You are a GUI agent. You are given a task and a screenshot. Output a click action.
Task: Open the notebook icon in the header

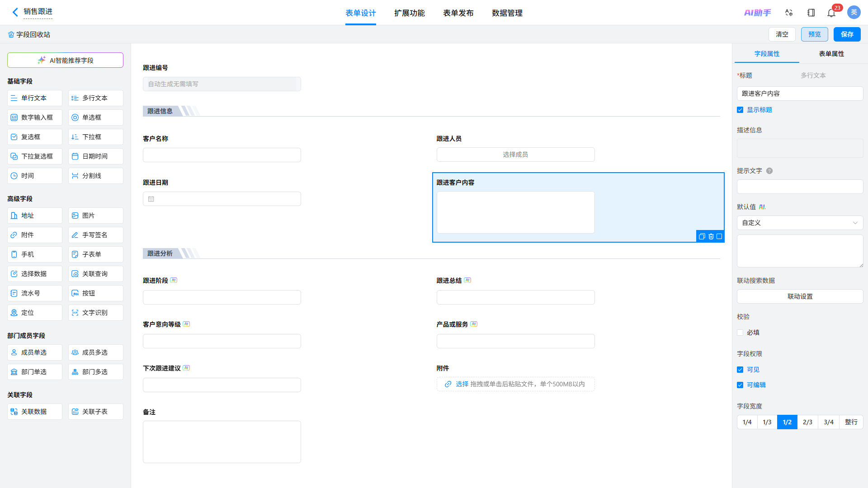point(811,13)
